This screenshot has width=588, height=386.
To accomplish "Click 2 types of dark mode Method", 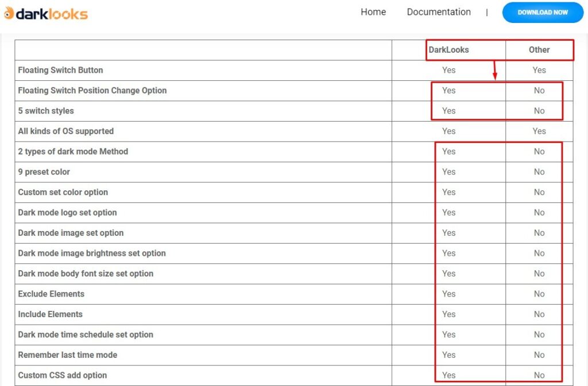I will click(73, 151).
